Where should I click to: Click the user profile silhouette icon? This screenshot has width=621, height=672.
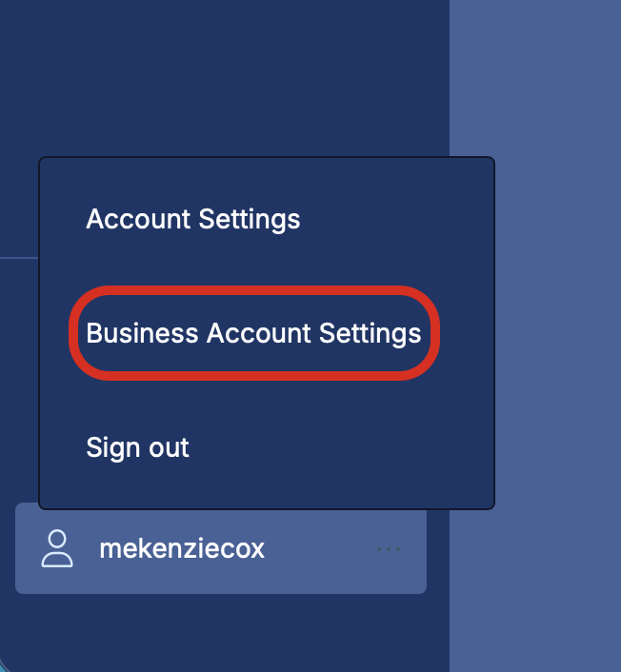[x=57, y=548]
